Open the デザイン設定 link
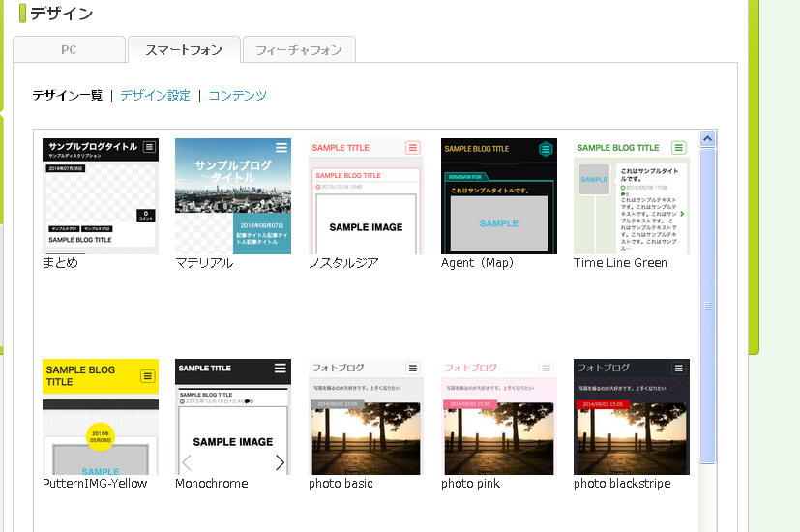The width and height of the screenshot is (800, 532). pos(155,96)
